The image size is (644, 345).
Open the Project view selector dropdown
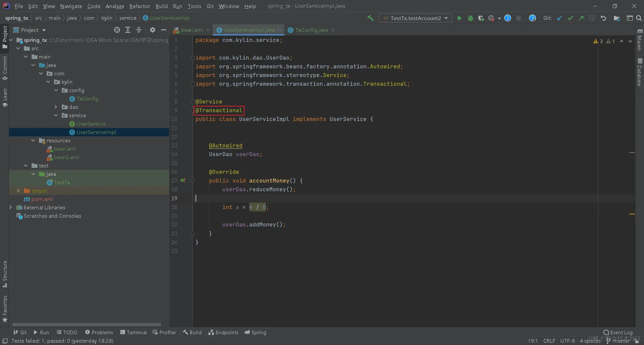[30, 30]
